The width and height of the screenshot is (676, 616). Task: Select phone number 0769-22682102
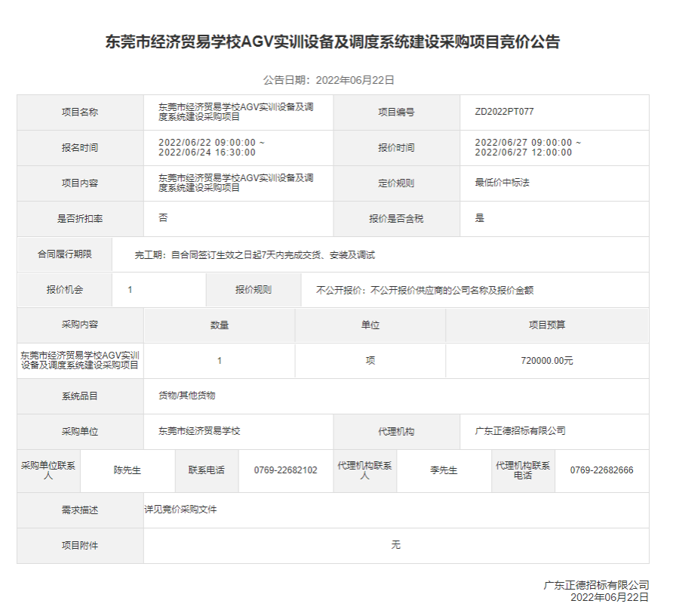click(x=285, y=470)
